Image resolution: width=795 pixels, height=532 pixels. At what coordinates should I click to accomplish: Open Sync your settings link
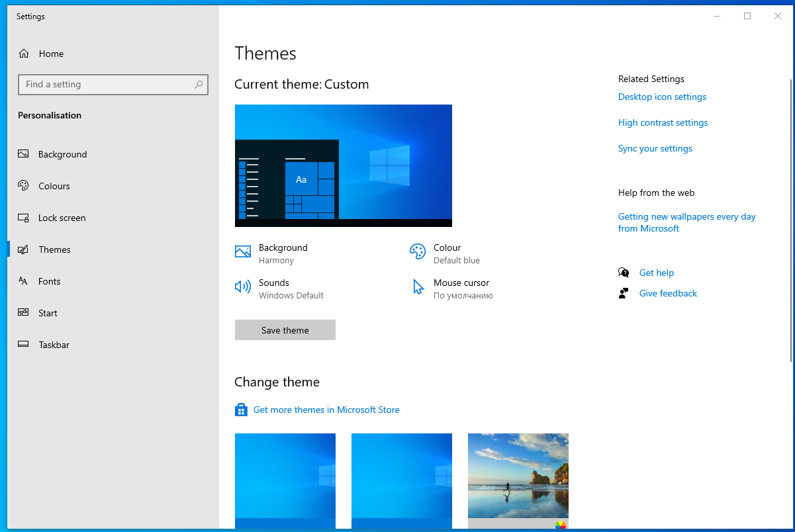655,148
